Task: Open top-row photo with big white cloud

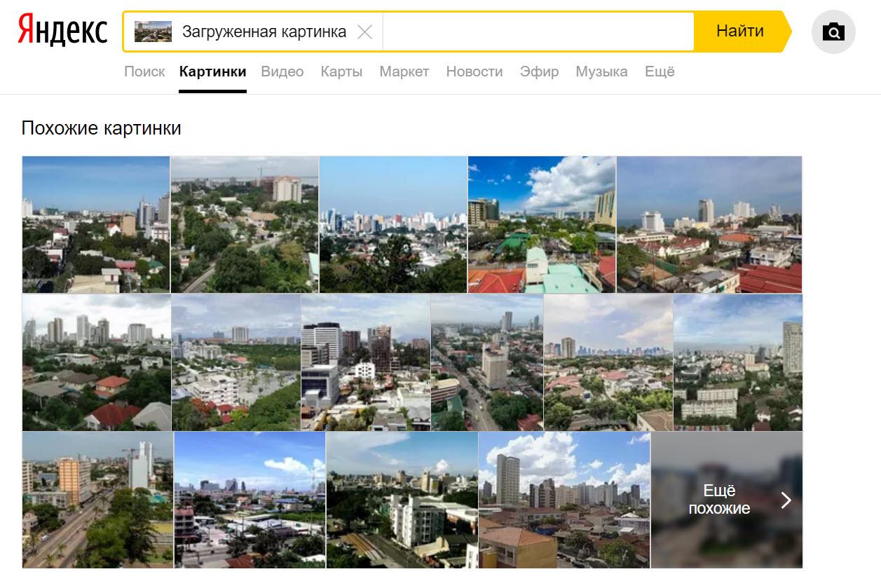Action: tap(542, 224)
